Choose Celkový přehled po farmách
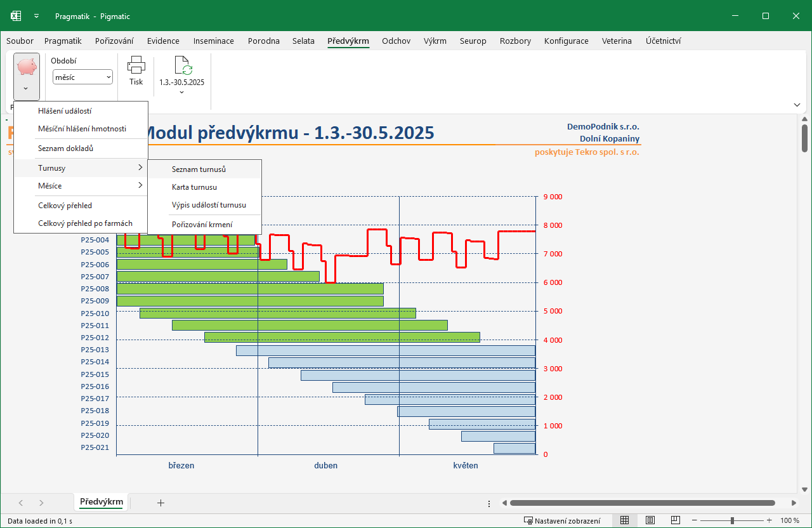812x528 pixels. point(81,223)
